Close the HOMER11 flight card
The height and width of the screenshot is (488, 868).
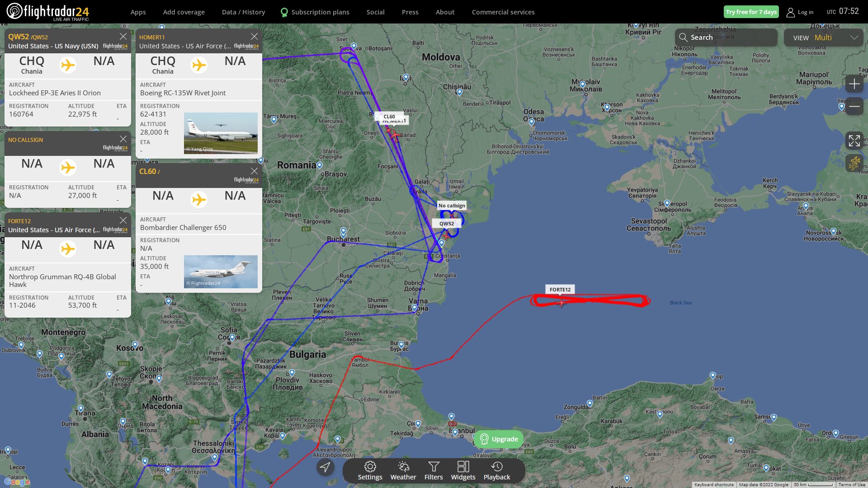click(x=254, y=37)
